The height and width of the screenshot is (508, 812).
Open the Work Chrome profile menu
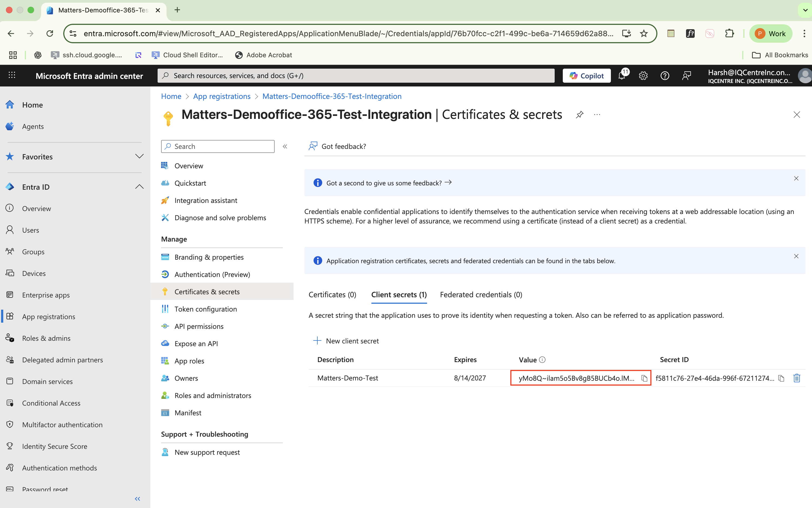click(770, 34)
